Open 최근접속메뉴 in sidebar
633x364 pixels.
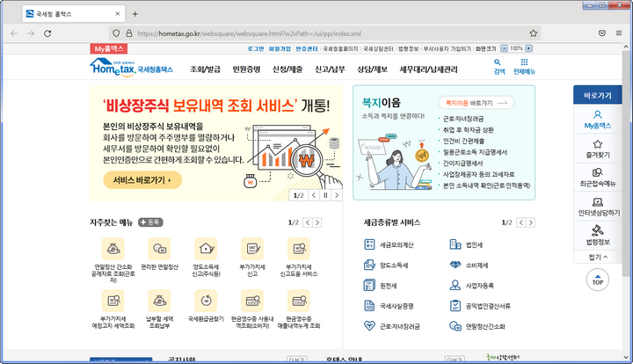[598, 178]
